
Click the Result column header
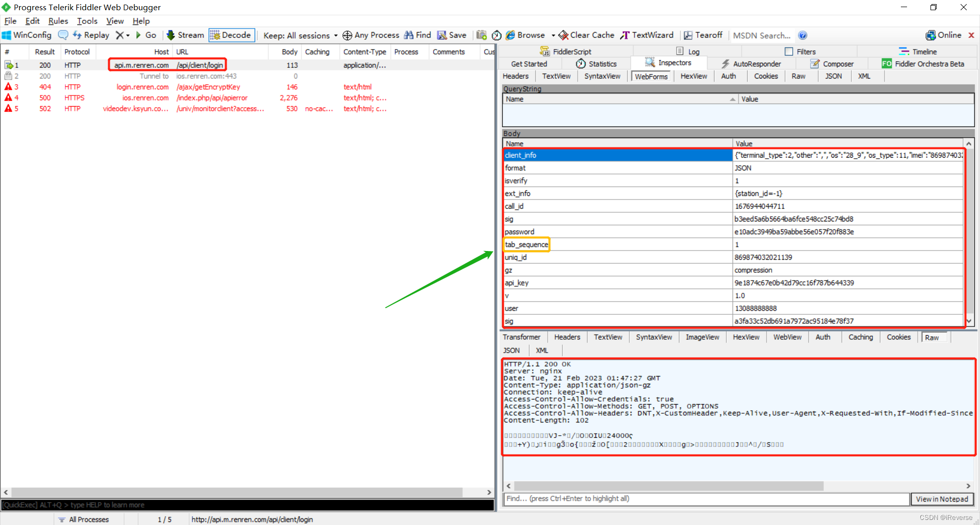pos(45,52)
